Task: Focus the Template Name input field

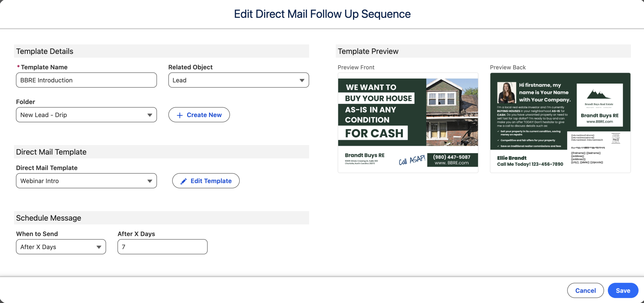Action: (86, 80)
